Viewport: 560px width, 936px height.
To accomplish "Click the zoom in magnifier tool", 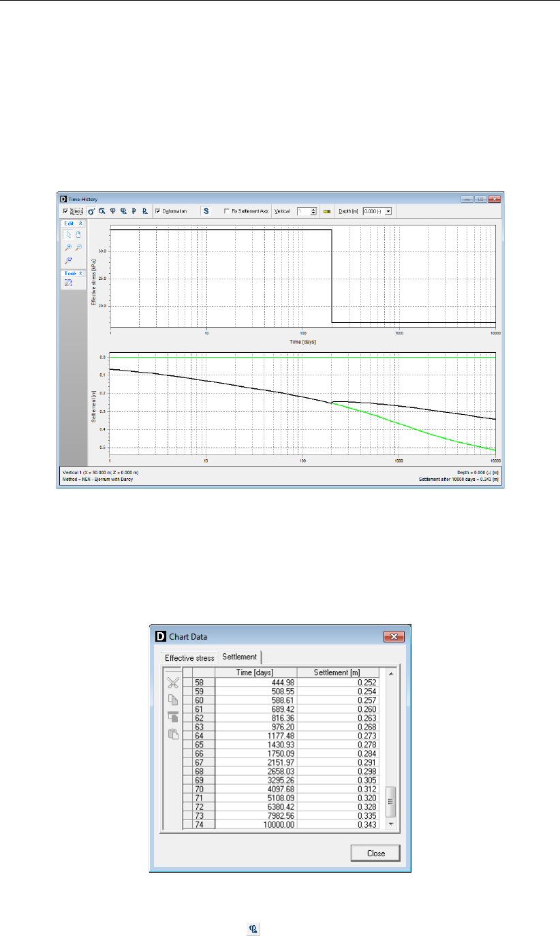I will point(68,247).
